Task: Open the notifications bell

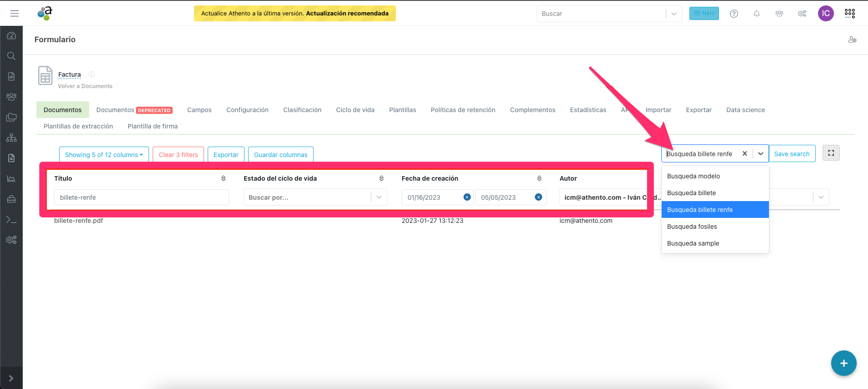Action: click(757, 14)
